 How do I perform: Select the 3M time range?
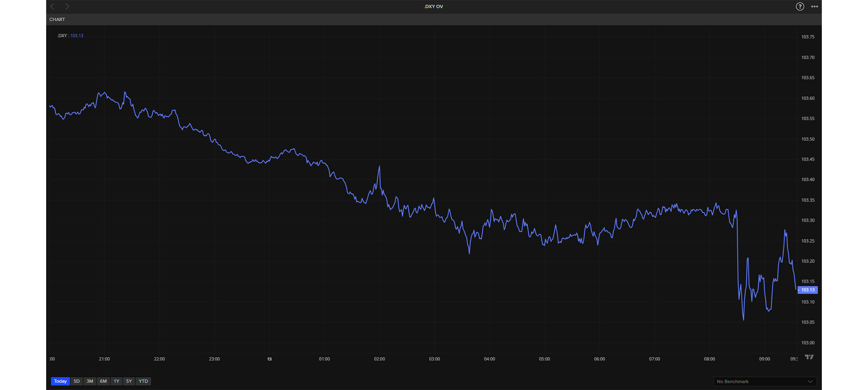click(x=90, y=381)
